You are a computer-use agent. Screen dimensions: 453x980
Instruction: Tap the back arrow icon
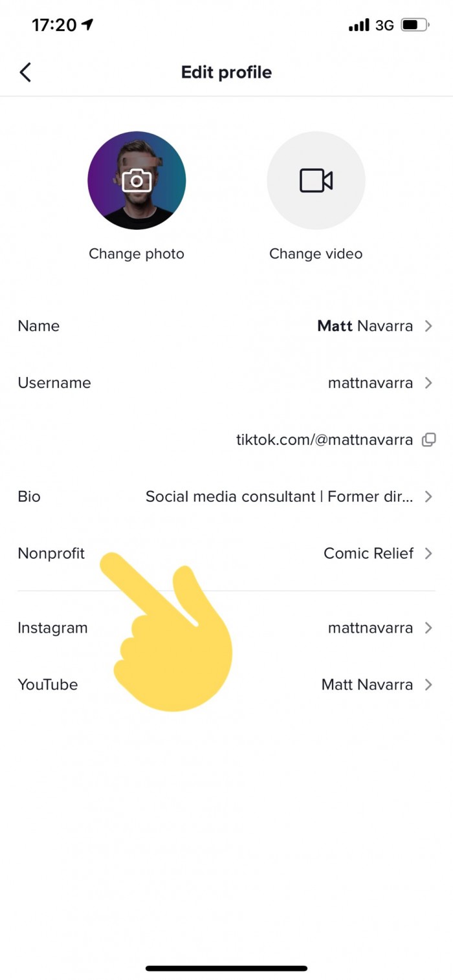25,72
